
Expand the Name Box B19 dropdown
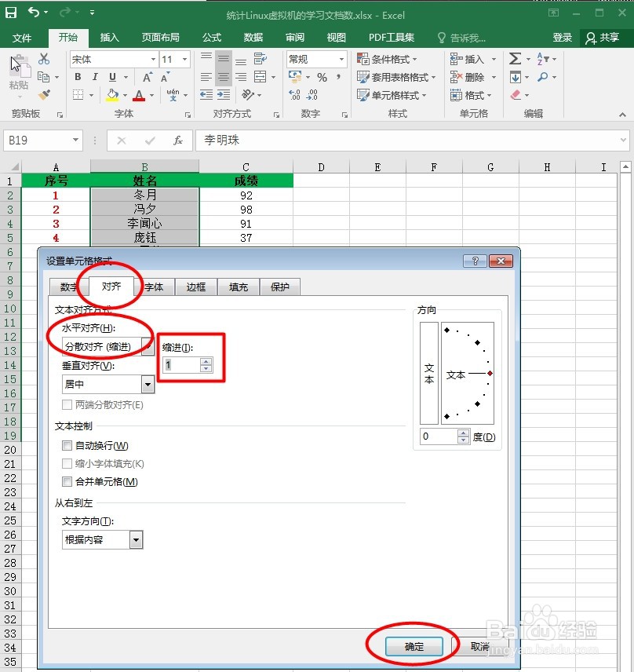click(x=75, y=140)
